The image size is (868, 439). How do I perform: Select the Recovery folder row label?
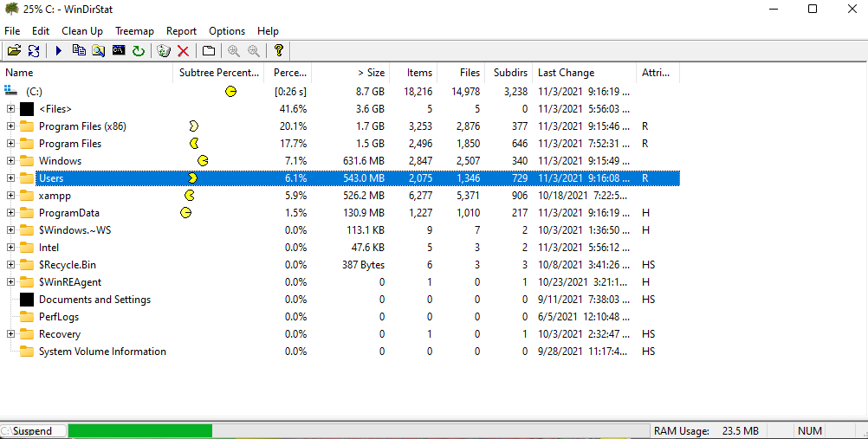point(59,334)
